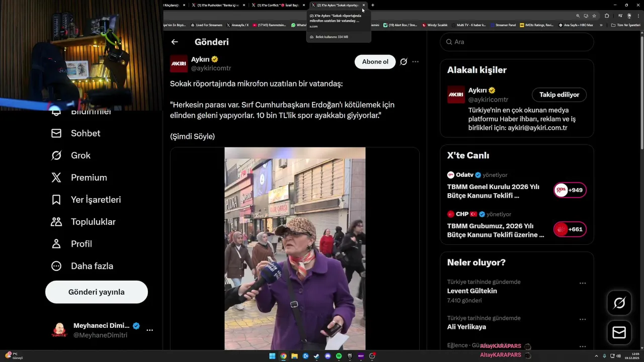Open the Aykırı avatar in Alakalı kişiler
Screen dimensions: 644x362
[x=456, y=95]
